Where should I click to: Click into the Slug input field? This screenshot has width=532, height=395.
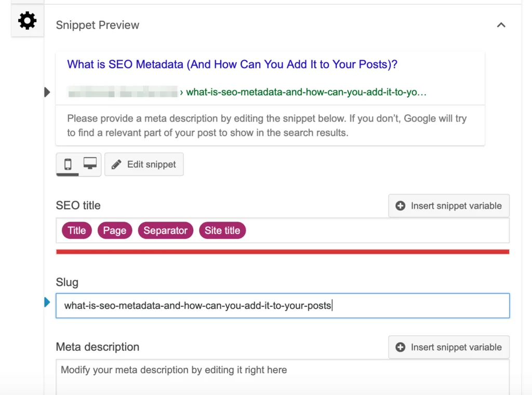coord(283,306)
